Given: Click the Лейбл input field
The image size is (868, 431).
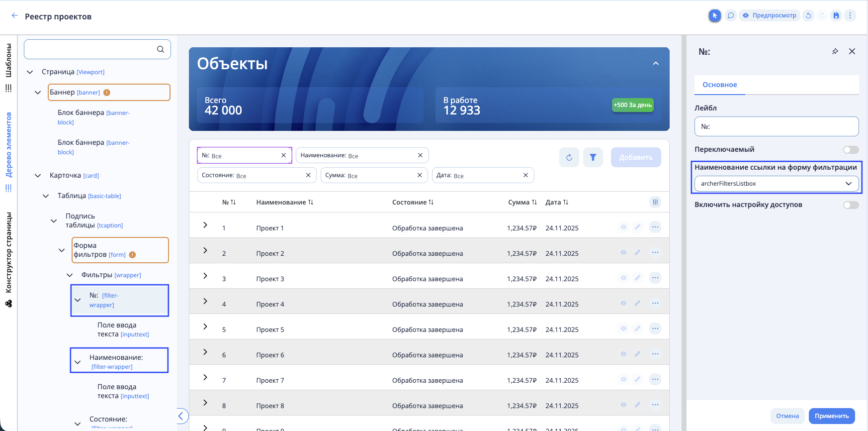Looking at the screenshot, I should point(776,126).
